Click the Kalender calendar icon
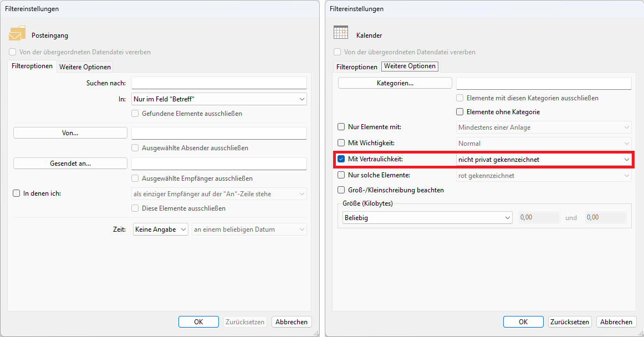644x337 pixels. pos(341,33)
